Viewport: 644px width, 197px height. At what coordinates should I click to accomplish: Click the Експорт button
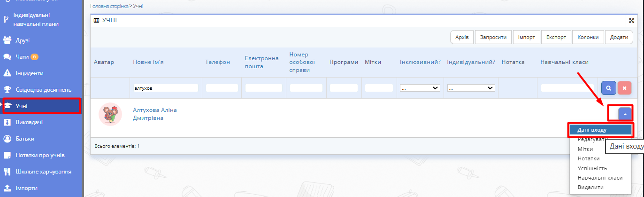click(x=556, y=37)
